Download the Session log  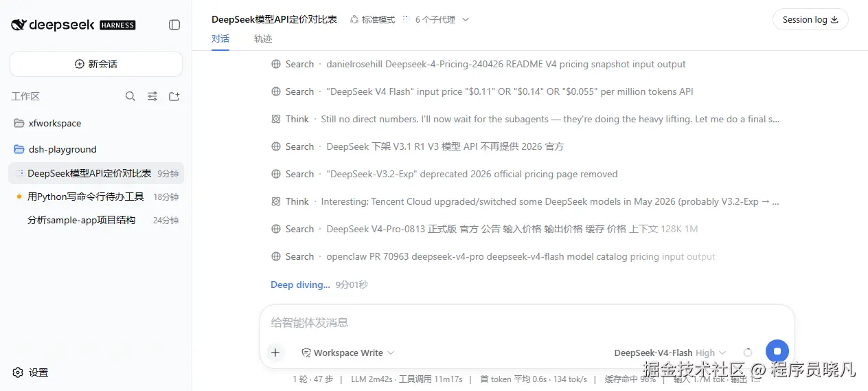pos(810,19)
